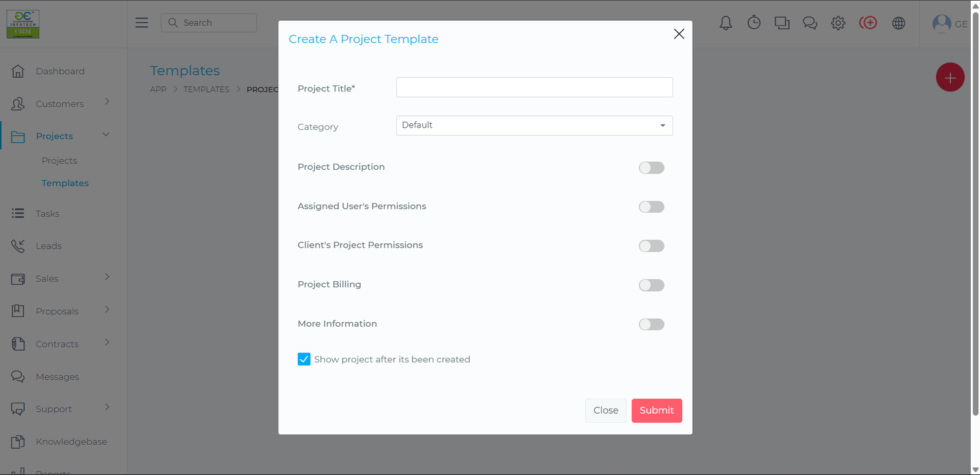Go to the Templates menu item
The width and height of the screenshot is (980, 475).
[x=65, y=183]
